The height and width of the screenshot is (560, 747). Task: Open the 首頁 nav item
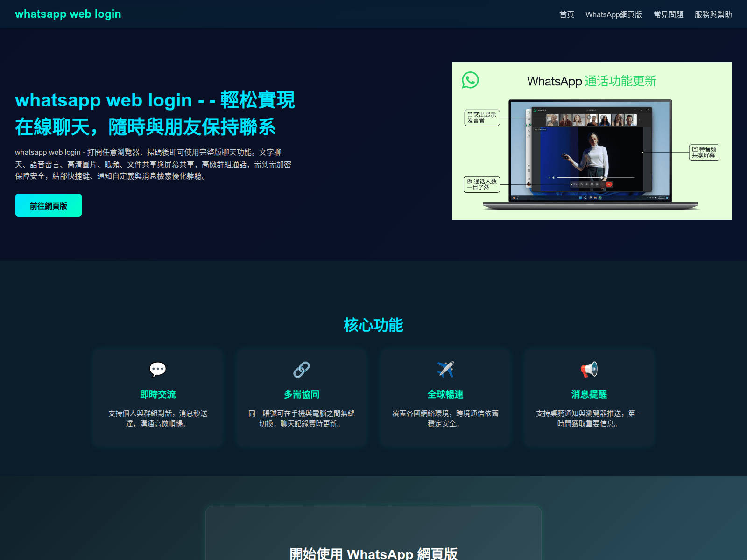coord(567,14)
